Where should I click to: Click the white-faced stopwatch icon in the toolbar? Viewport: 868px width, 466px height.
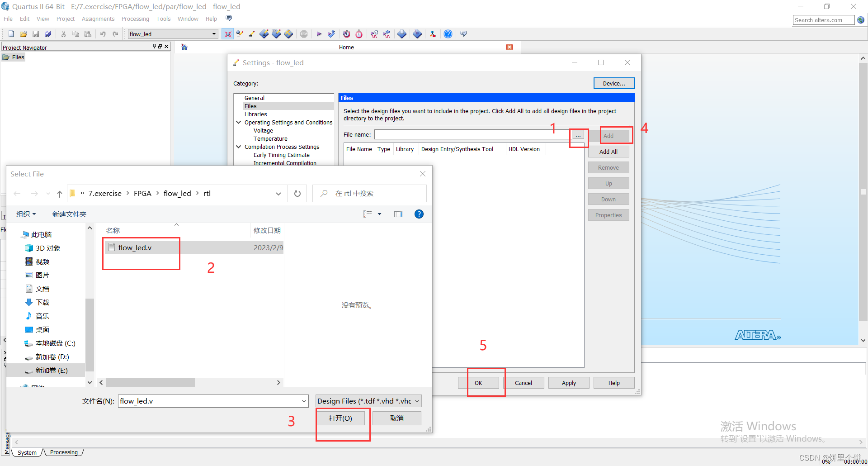[359, 34]
